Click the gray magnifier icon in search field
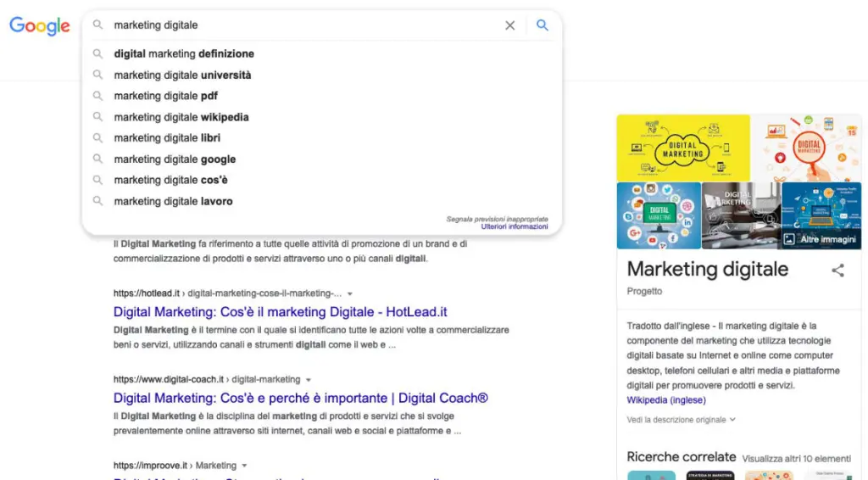 tap(97, 25)
